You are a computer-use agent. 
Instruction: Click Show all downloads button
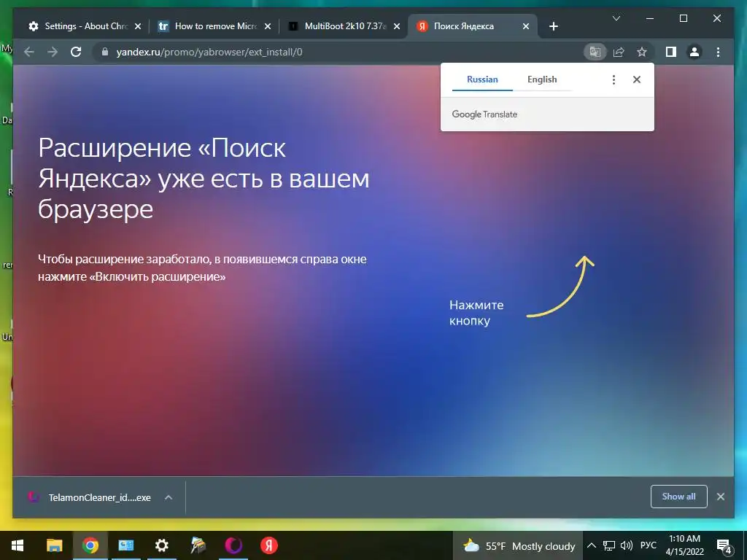[678, 497]
